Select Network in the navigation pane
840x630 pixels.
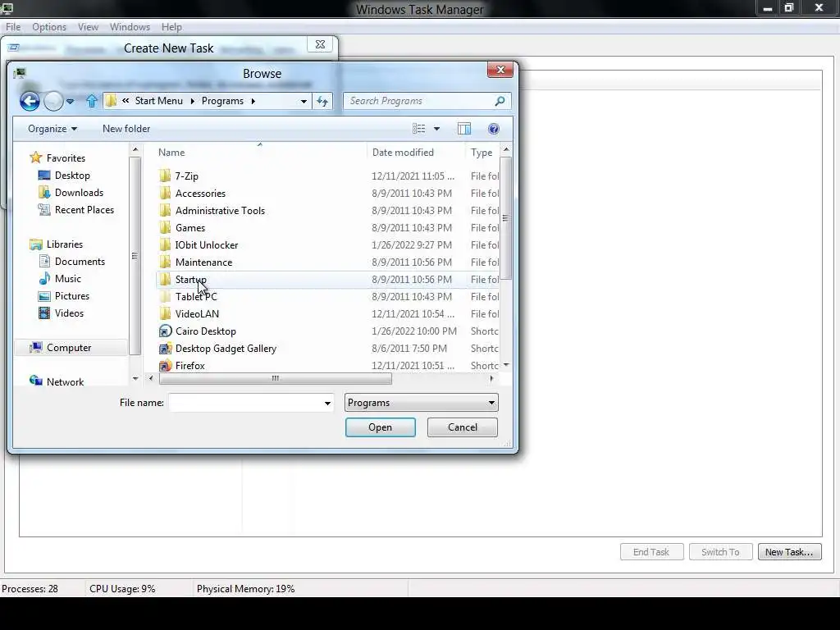[57, 381]
